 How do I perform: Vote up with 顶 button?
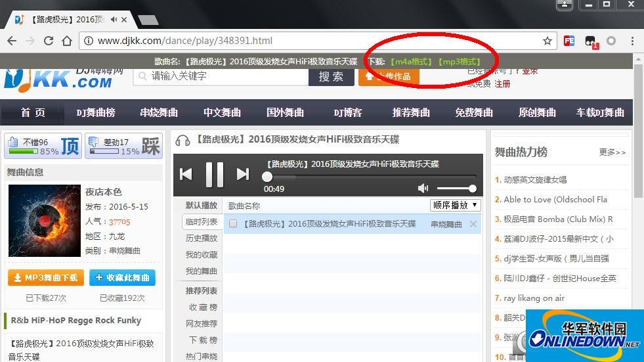point(70,146)
